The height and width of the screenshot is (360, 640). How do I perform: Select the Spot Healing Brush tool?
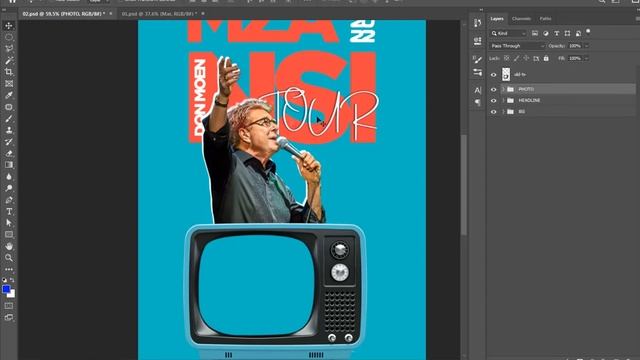9,107
